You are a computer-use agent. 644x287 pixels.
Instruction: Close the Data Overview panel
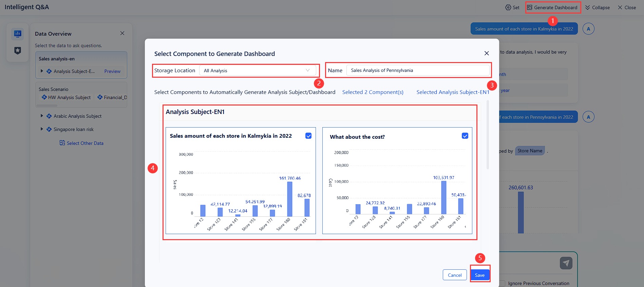coord(122,33)
